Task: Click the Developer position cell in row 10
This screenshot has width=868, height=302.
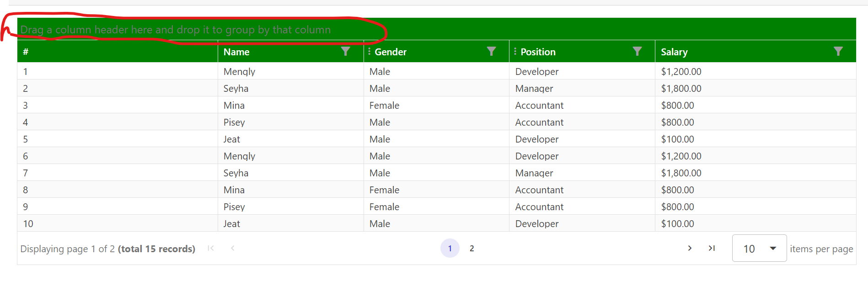Action: [582, 223]
